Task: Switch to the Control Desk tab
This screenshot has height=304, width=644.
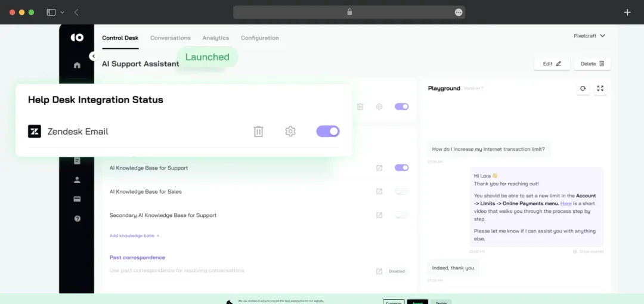Action: (x=120, y=38)
